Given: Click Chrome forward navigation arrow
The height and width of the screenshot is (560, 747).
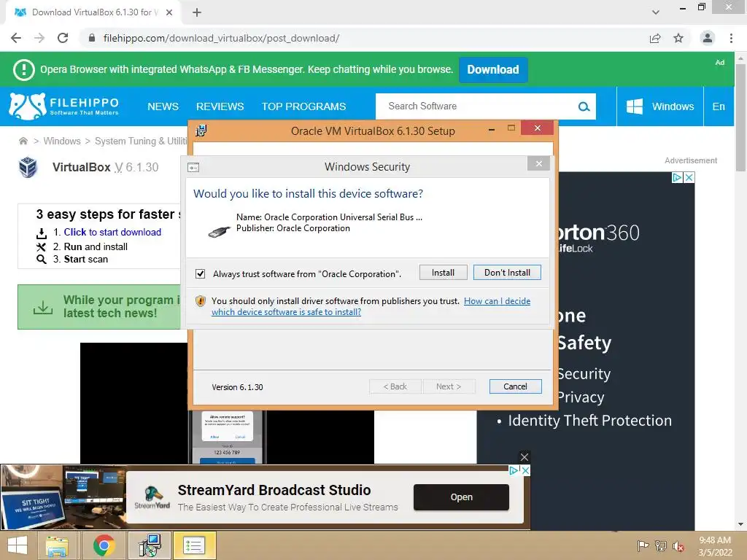Looking at the screenshot, I should coord(39,38).
